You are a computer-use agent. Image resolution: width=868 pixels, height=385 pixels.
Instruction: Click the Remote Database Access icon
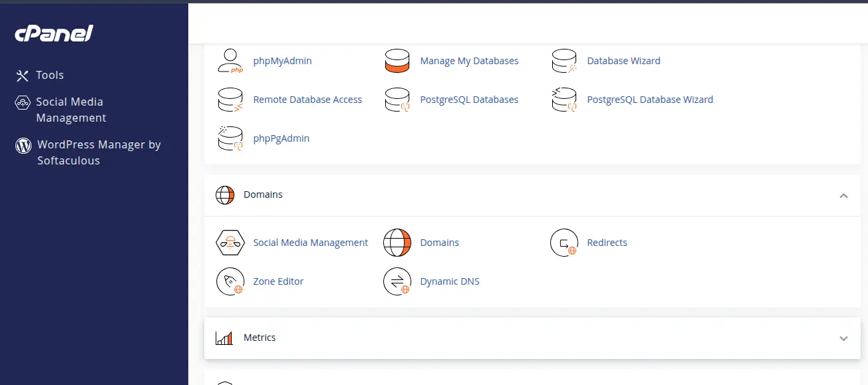(230, 100)
